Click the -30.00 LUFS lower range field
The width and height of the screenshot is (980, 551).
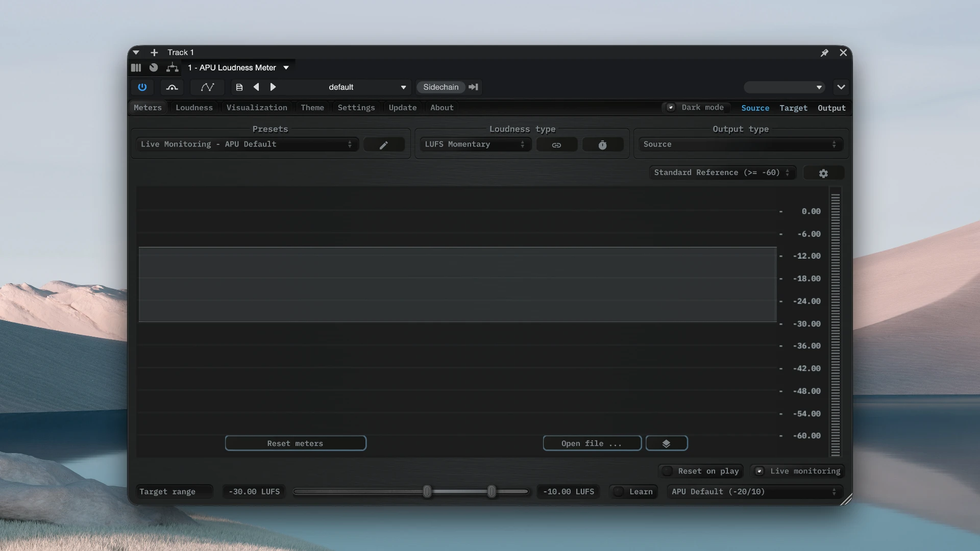254,492
